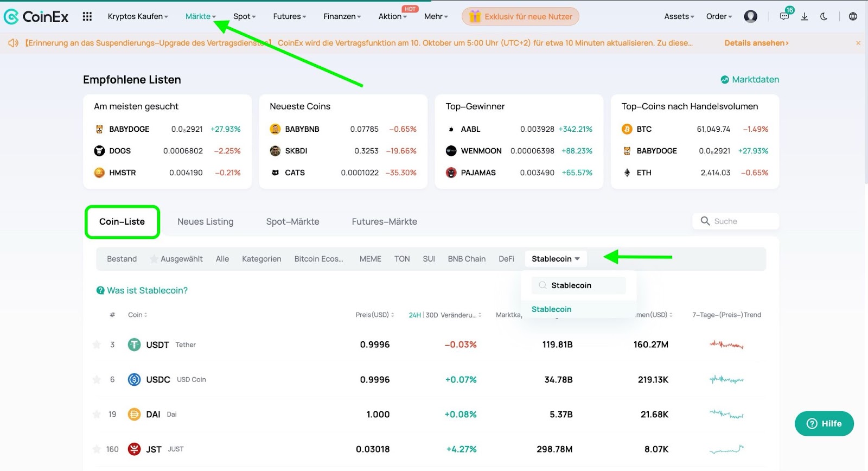This screenshot has height=471, width=868.
Task: Click the USDT Tether logo in list
Action: [134, 345]
